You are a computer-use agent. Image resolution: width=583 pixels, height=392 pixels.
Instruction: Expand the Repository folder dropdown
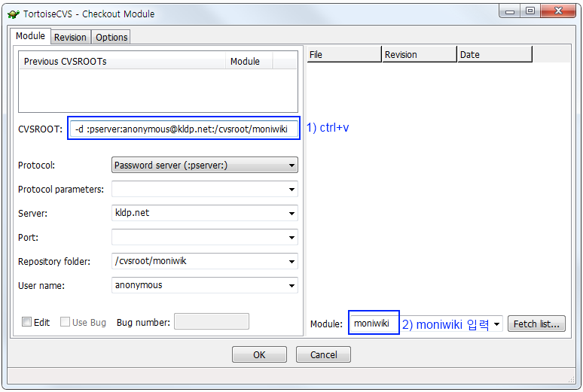(291, 262)
